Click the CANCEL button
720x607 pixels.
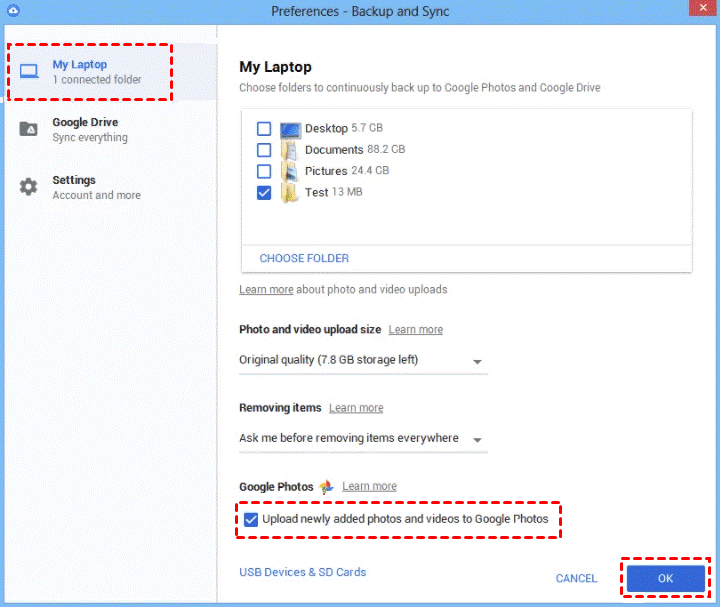point(576,579)
